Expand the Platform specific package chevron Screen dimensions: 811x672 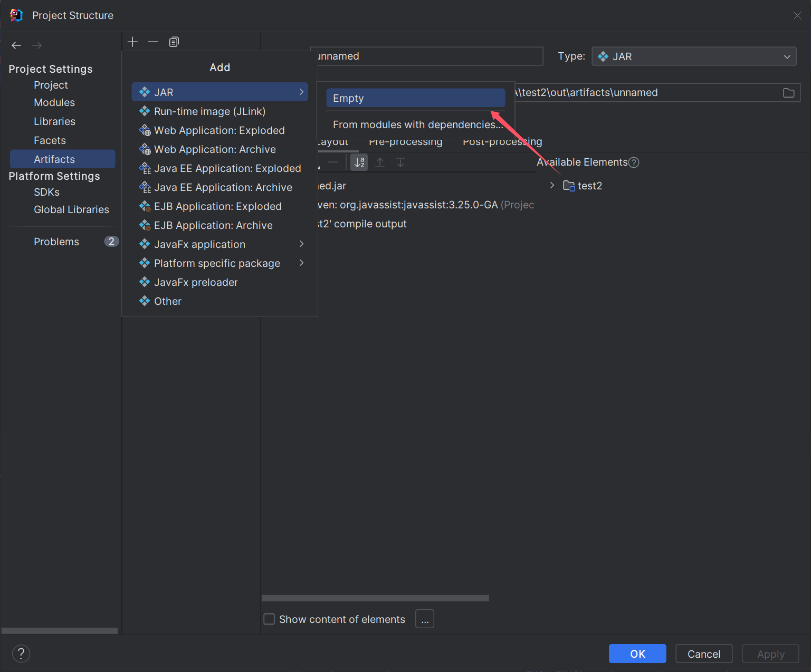pyautogui.click(x=301, y=263)
